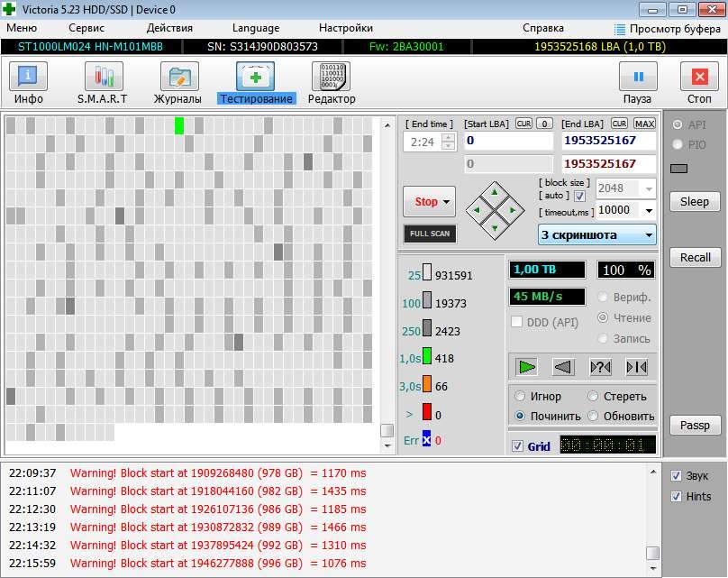
Task: Enable the DDD (API) checkbox
Action: coord(517,322)
